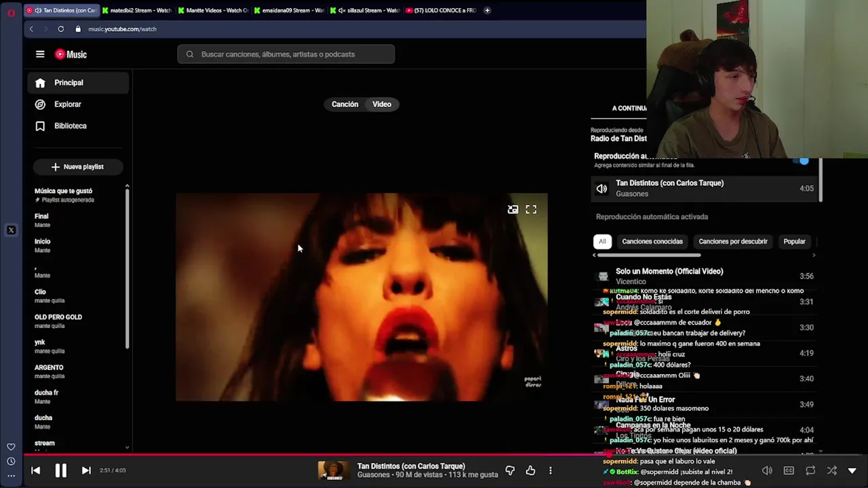Toggle repeat mode
Image resolution: width=868 pixels, height=488 pixels.
[810, 470]
